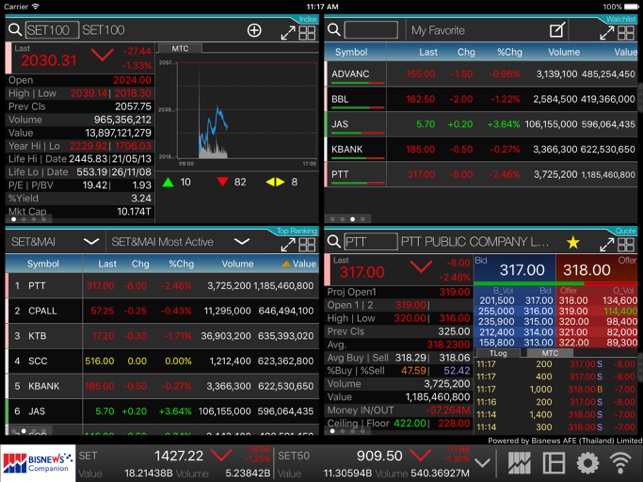Select PTT in the watchlist
643x482 pixels.
[481, 174]
